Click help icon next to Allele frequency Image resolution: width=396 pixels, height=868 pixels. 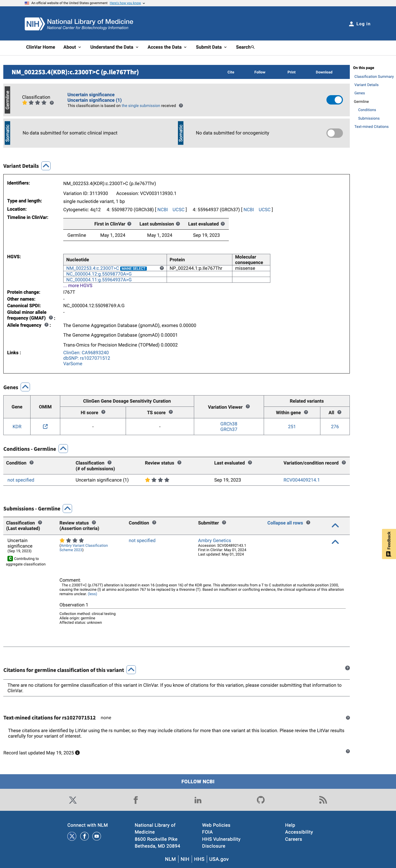tap(46, 325)
